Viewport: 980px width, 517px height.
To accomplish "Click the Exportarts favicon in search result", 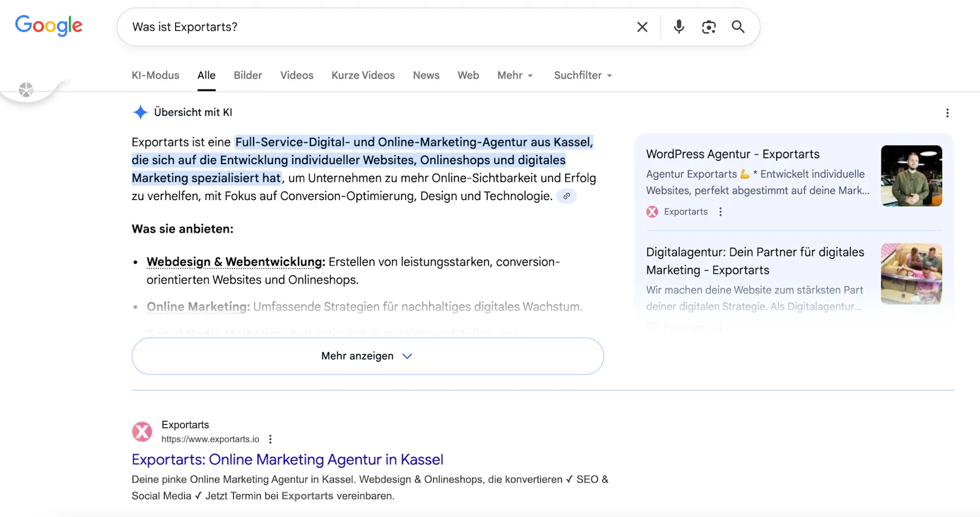I will [x=142, y=432].
